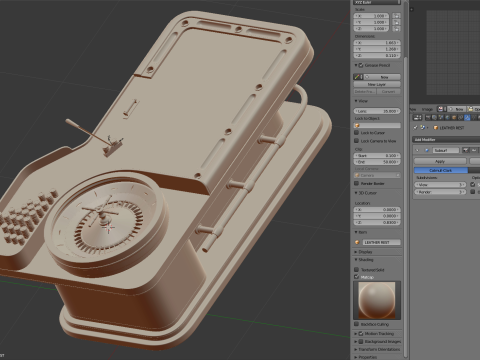This screenshot has height=360, width=480.
Task: Click the Subdivisions Render value field
Action: [x=440, y=192]
